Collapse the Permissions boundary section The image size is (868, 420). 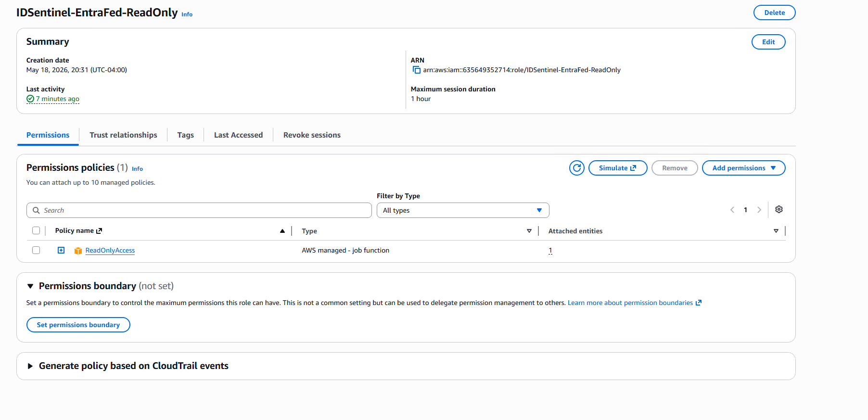coord(30,286)
